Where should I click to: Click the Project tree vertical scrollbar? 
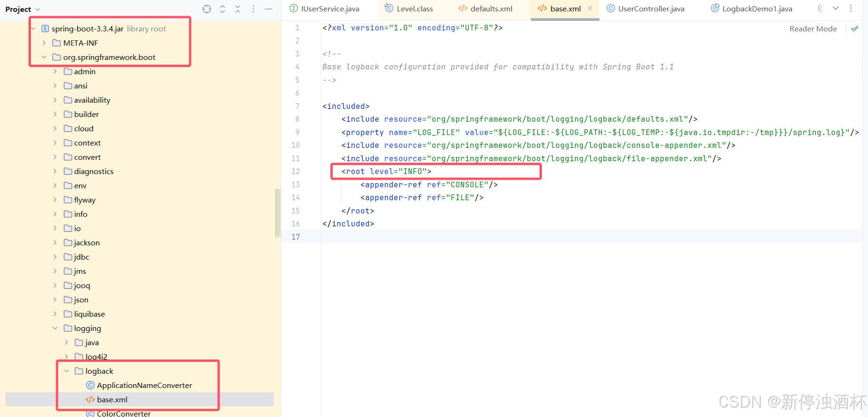[x=278, y=213]
